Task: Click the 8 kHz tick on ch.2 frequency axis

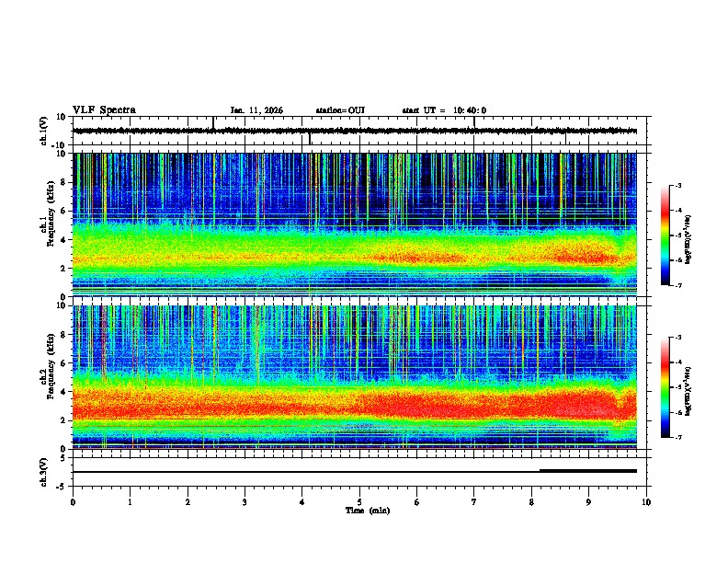Action: point(64,335)
